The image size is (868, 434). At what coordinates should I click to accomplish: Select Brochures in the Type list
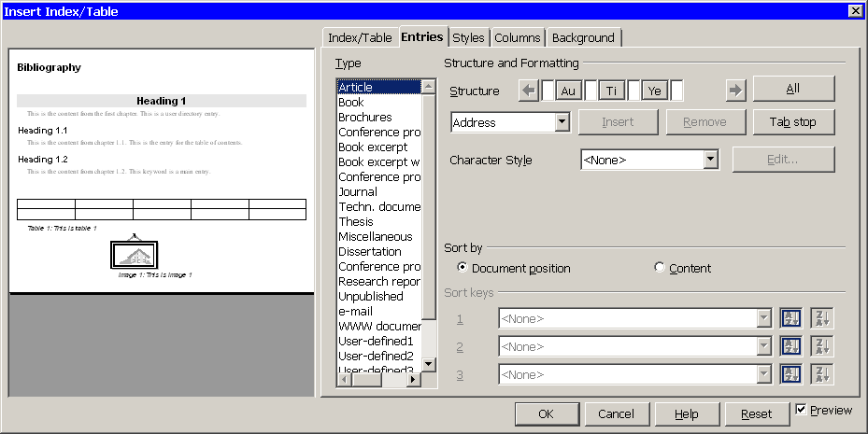(x=379, y=118)
